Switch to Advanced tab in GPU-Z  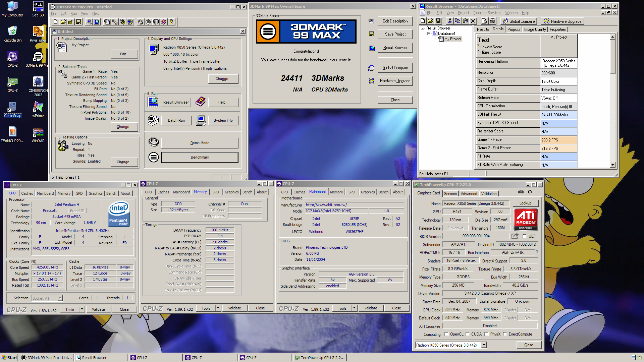tap(469, 194)
